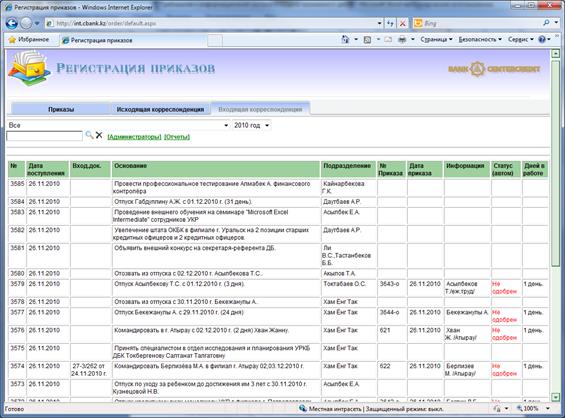Open the Отчеты link
This screenshot has width=565, height=418.
[177, 137]
